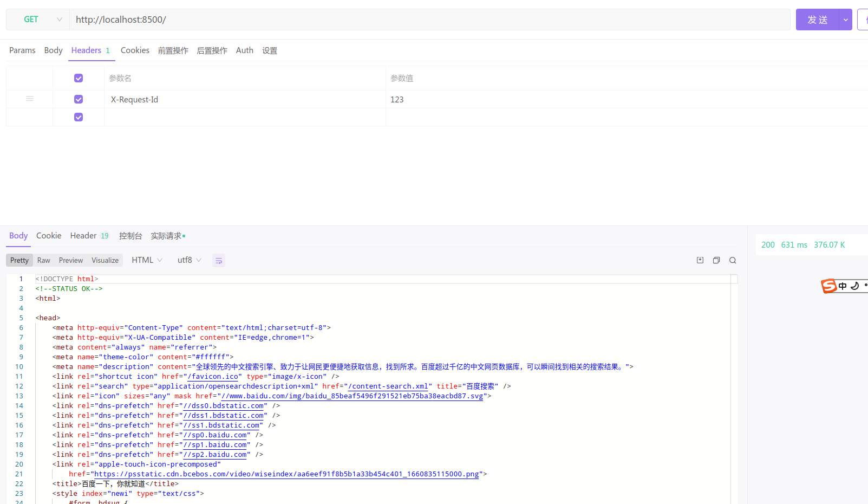Open the Cookies tab
Screen dimensions: 868x504
(135, 50)
